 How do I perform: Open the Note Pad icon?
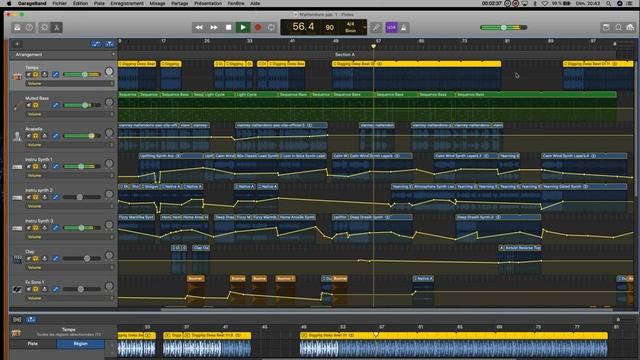click(x=606, y=27)
